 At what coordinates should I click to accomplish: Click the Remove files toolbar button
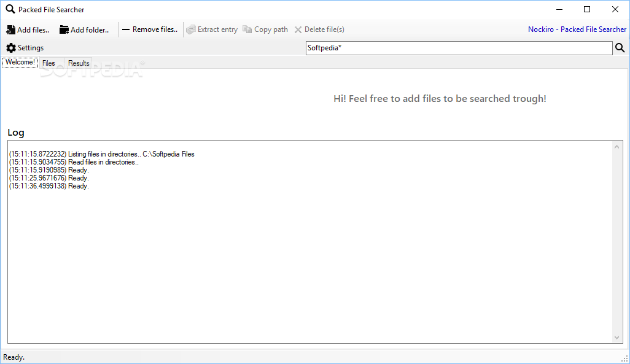(x=150, y=29)
